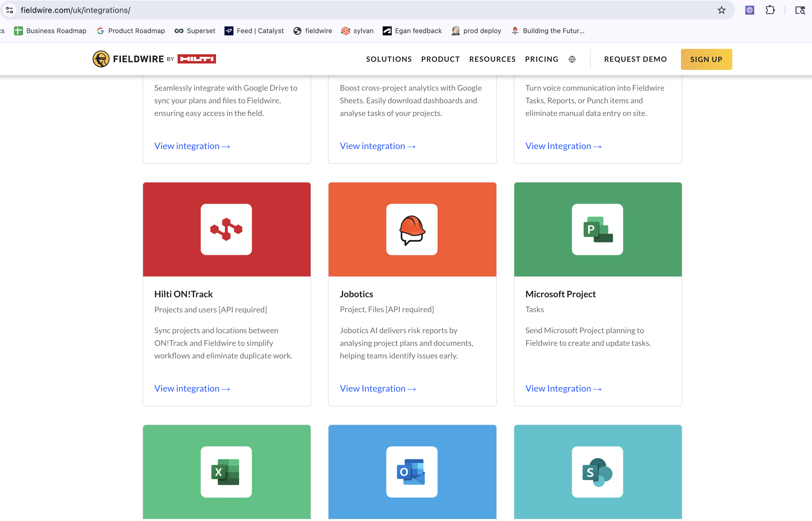Click the voice communication description paragraph
This screenshot has width=812, height=521.
(595, 100)
